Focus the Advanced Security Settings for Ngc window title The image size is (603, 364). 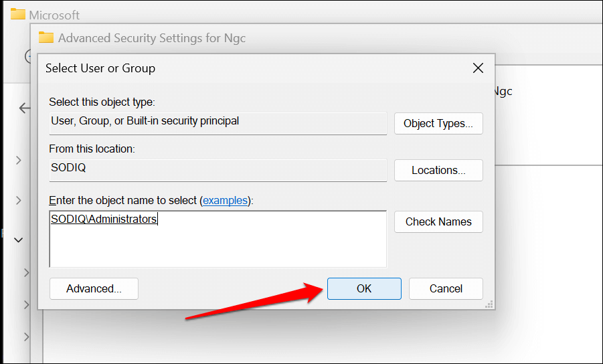coord(152,38)
